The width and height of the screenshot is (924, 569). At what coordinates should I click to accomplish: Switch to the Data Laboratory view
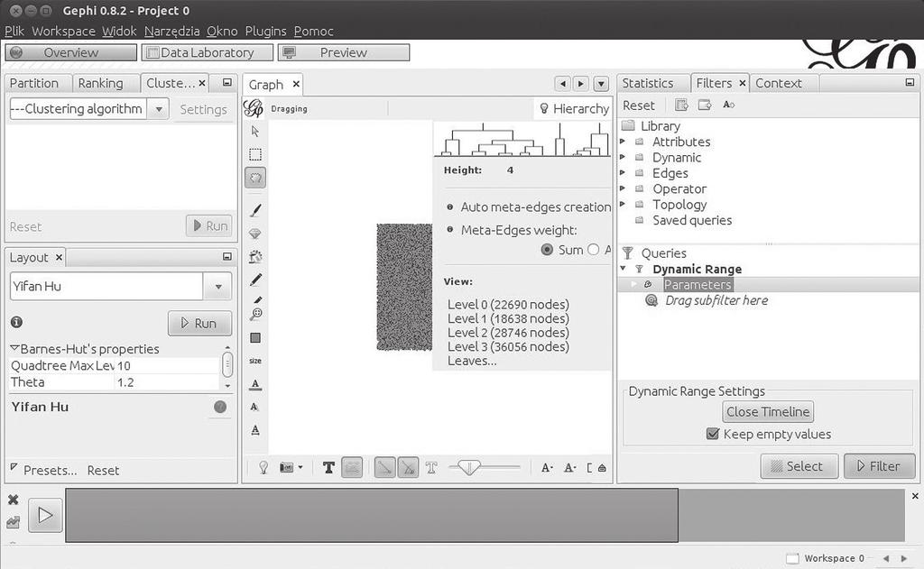tap(207, 52)
